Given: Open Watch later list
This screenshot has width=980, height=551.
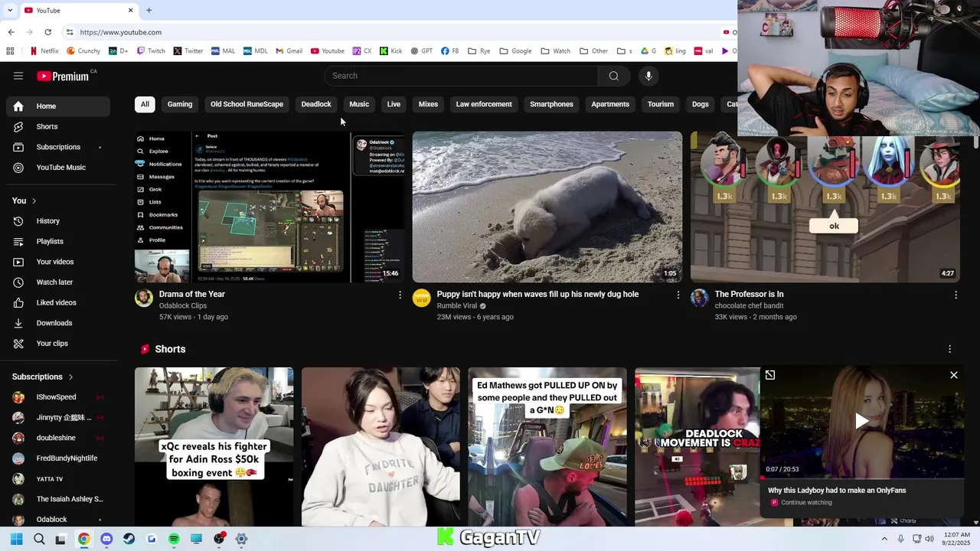Looking at the screenshot, I should tap(58, 282).
